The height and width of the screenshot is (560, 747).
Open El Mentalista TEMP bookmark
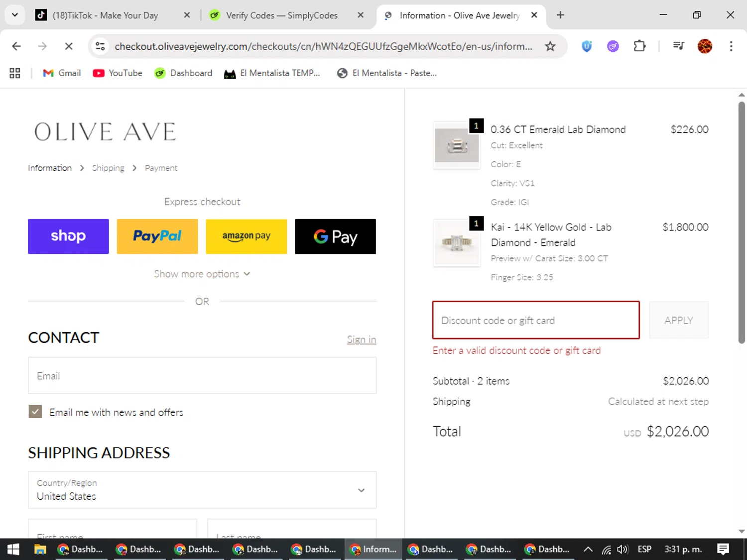click(272, 73)
